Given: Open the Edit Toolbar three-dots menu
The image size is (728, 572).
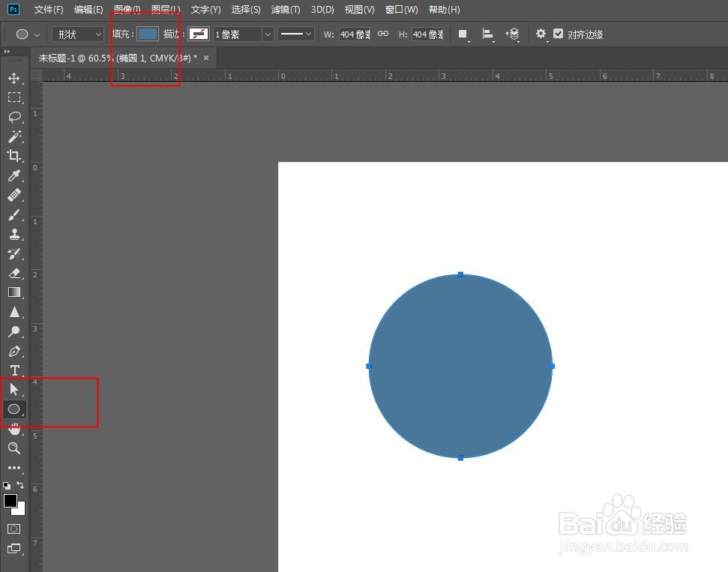Looking at the screenshot, I should click(x=14, y=468).
